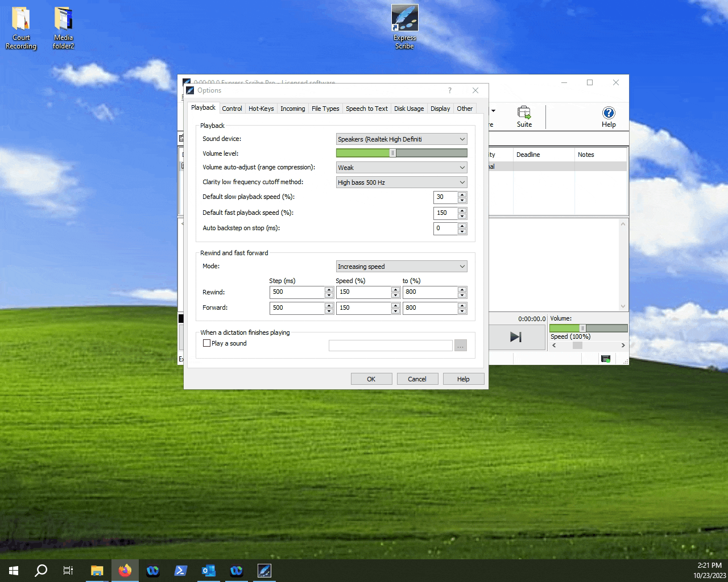The width and height of the screenshot is (728, 582).
Task: Increase default slow playback speed with up arrow
Action: click(x=462, y=194)
